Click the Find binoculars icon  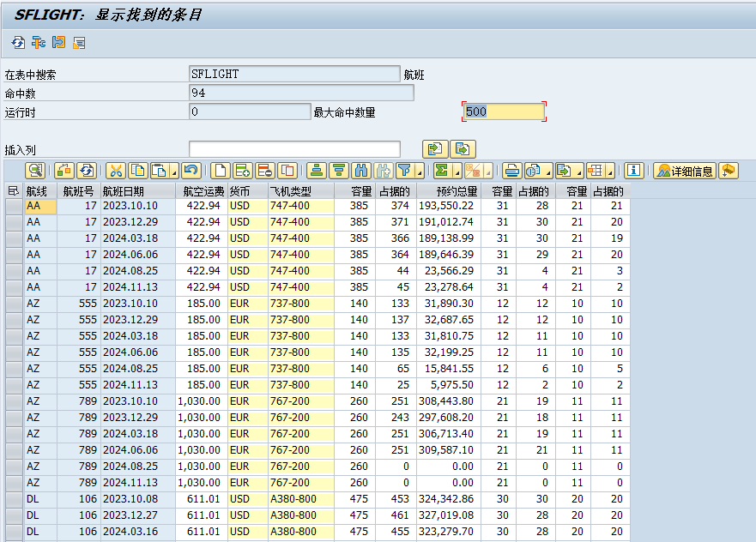click(361, 171)
